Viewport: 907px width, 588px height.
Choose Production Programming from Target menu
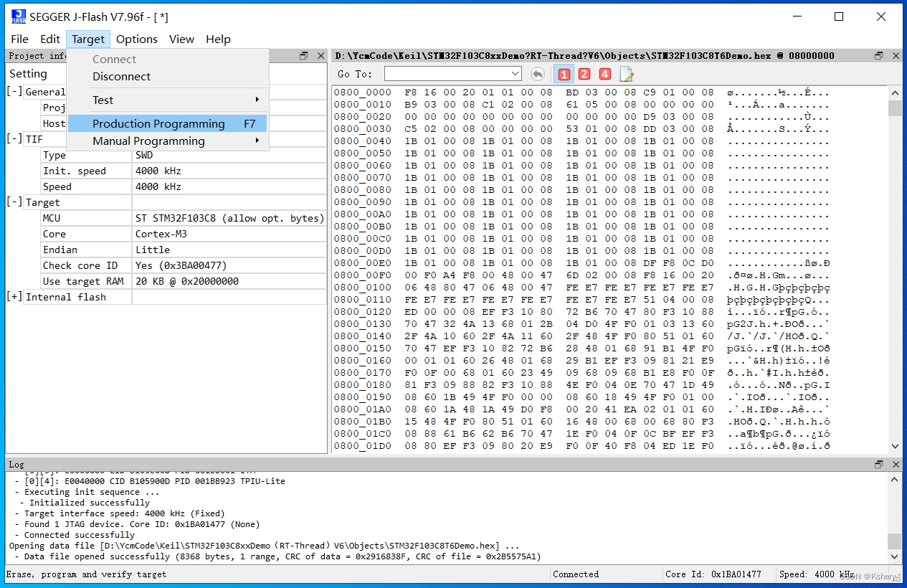tap(168, 124)
